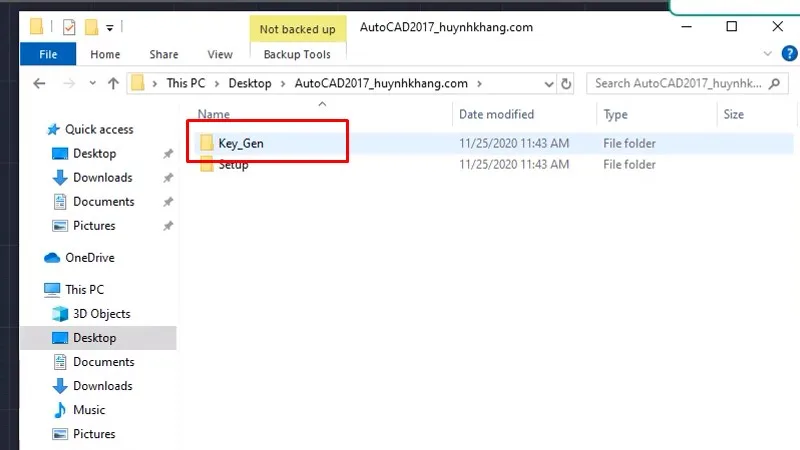Open the Customize Quick Access Toolbar dropdown
800x450 pixels.
pos(109,27)
